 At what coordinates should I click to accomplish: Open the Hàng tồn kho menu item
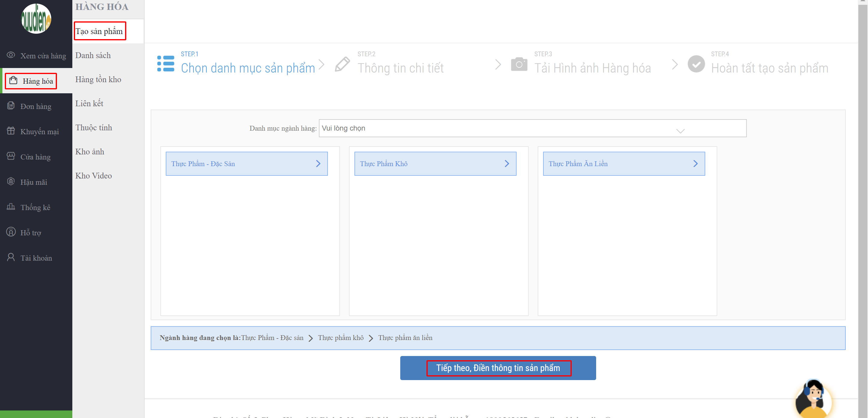click(98, 79)
